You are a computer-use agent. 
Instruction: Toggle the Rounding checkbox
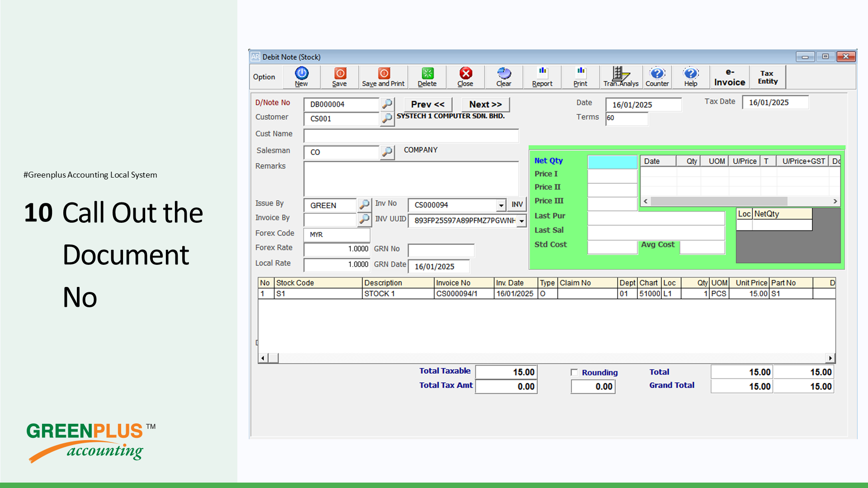(574, 372)
